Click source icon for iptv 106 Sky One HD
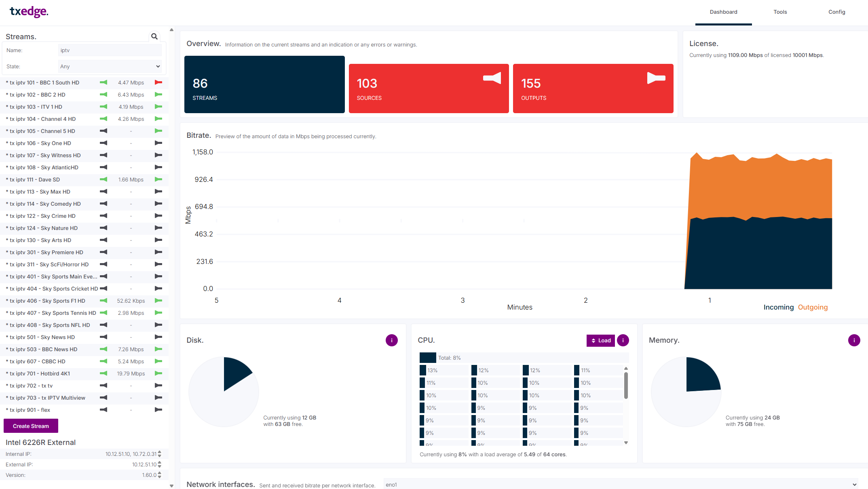This screenshot has height=489, width=868. [103, 143]
